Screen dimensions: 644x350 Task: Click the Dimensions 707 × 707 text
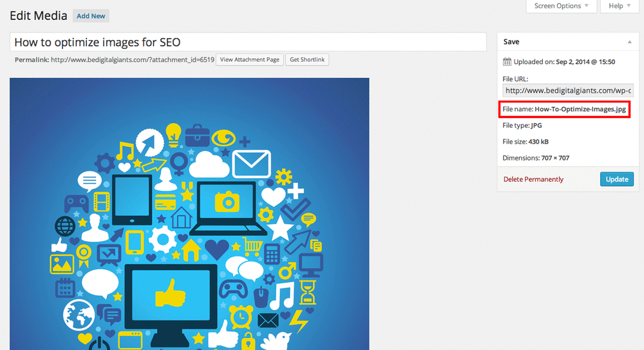pos(536,158)
